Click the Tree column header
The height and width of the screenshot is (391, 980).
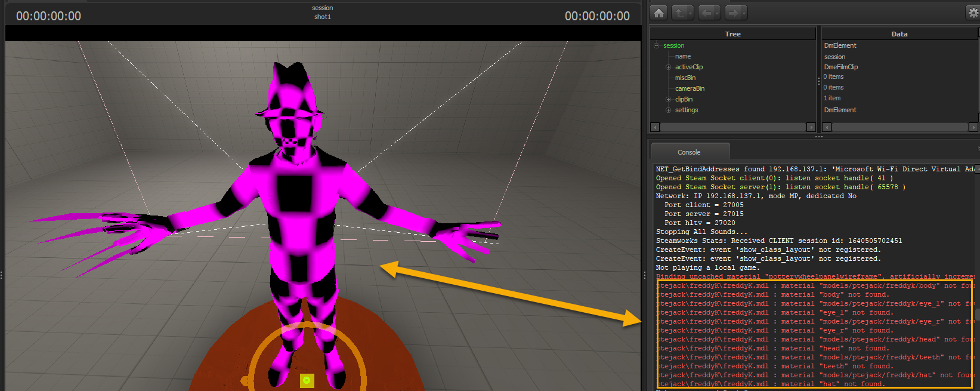tap(732, 34)
